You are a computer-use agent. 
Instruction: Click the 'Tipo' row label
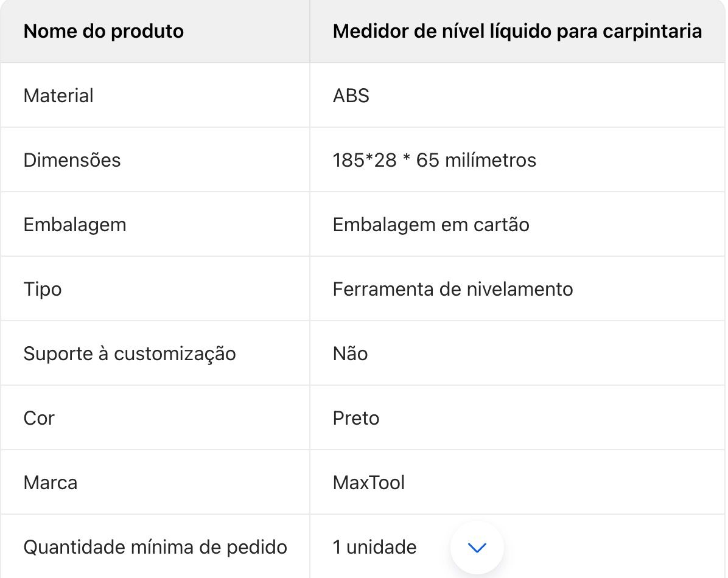click(43, 289)
